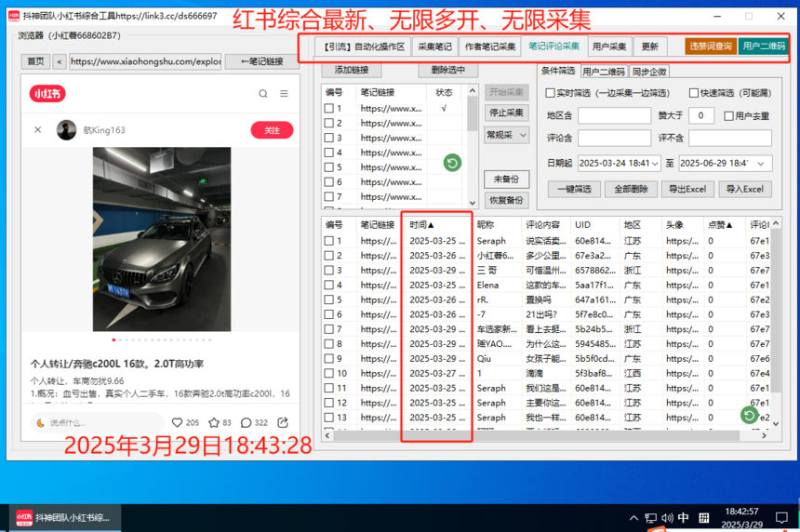Viewport: 800px width, 532px height.
Task: Switch to 采集笔记 tab
Action: [434, 47]
